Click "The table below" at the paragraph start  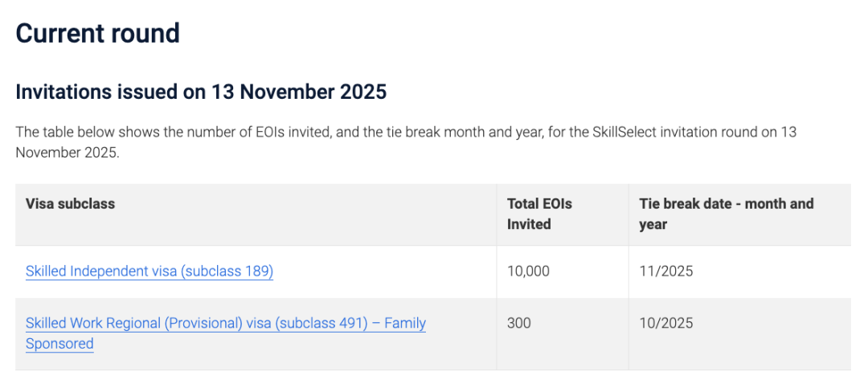coord(60,132)
